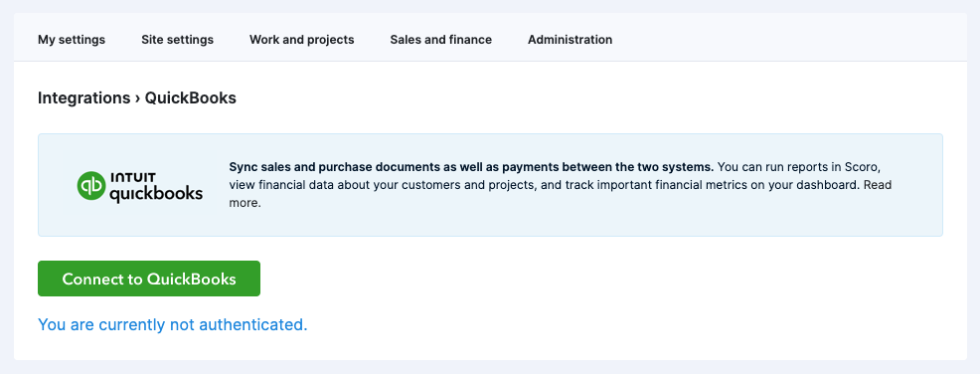Screen dimensions: 980x374
Task: Click 'You are currently not authenticated.' text
Action: [x=173, y=324]
